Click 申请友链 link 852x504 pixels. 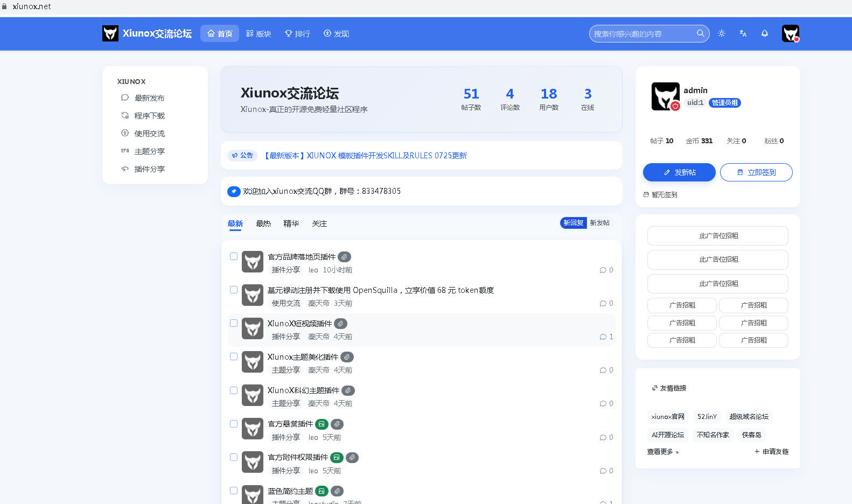coord(771,452)
